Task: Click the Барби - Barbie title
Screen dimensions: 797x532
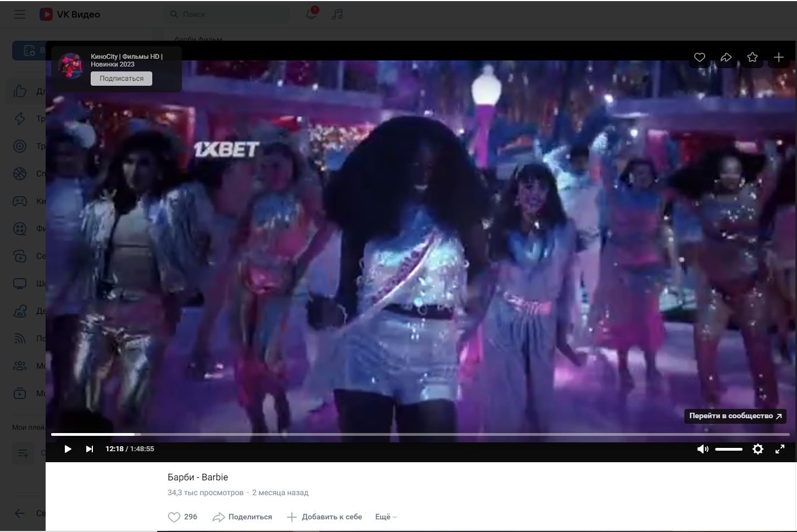Action: pyautogui.click(x=198, y=477)
